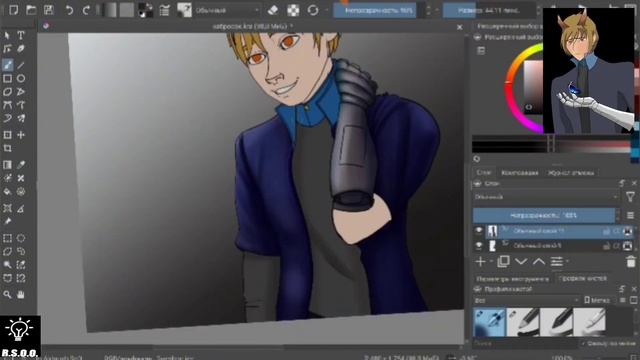The width and height of the screenshot is (640, 360).
Task: Open the brush blending mode dropdown
Action: pyautogui.click(x=227, y=10)
